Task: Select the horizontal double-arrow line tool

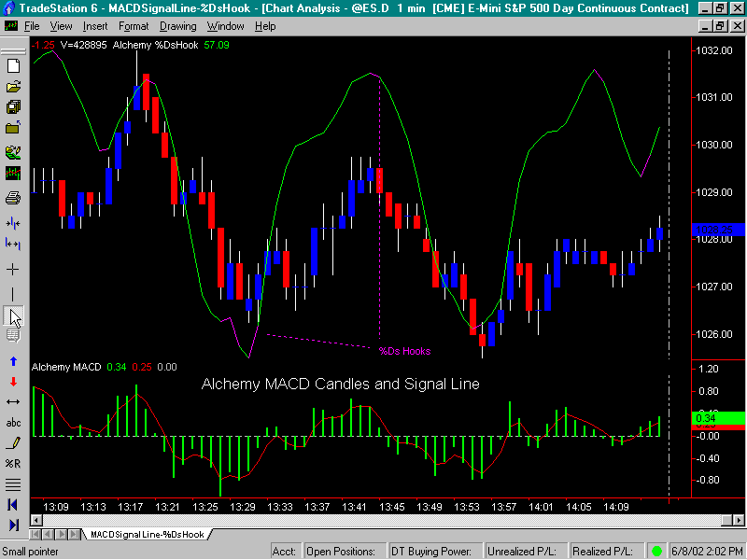Action: pos(13,402)
